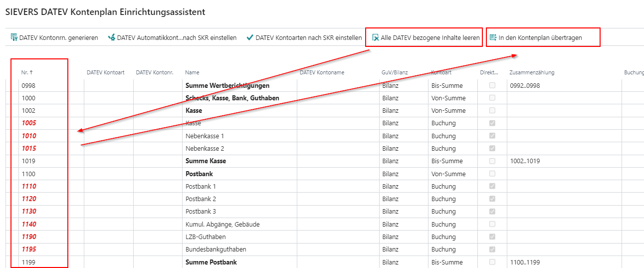Select the DATEV Kontonrn. generieren action
The image size is (644, 268).
coord(58,37)
